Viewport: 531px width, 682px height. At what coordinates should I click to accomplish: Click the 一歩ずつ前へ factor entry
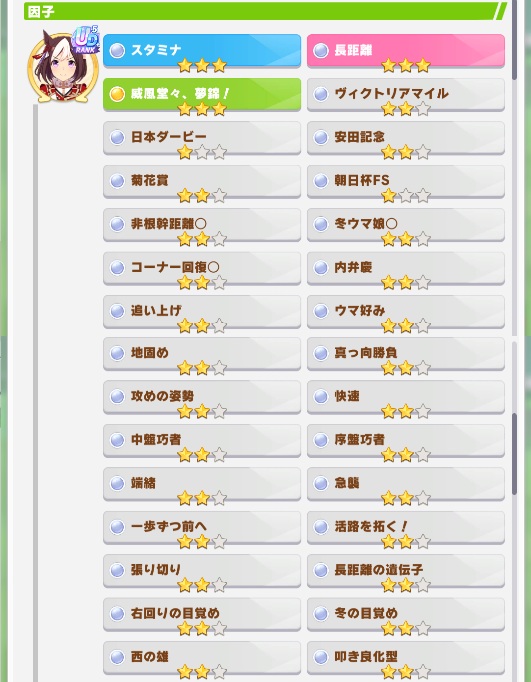[x=202, y=527]
